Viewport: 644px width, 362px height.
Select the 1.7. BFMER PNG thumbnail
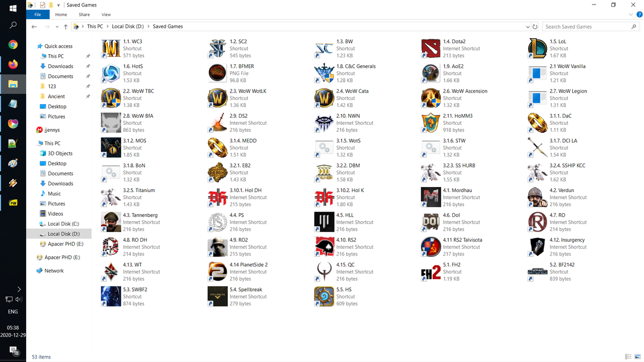click(217, 73)
